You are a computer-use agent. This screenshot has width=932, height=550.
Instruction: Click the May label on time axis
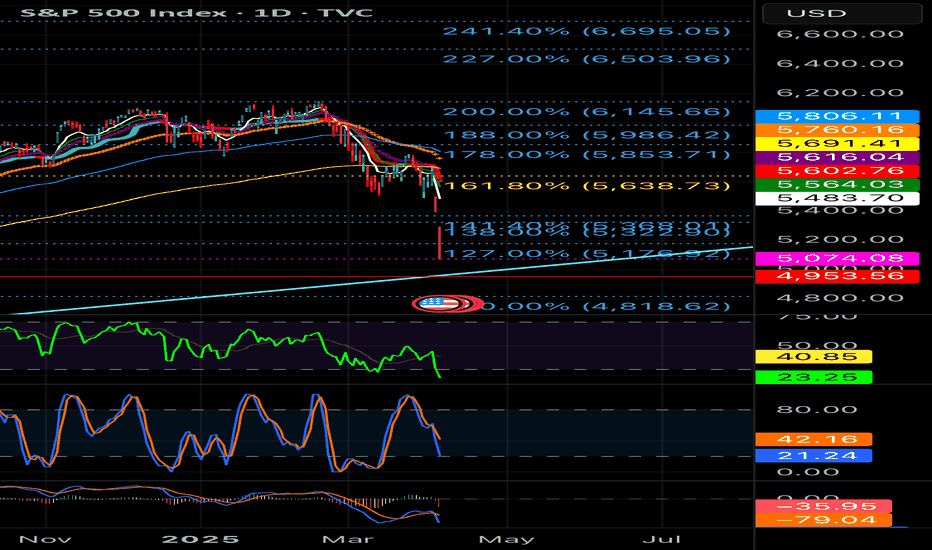point(506,539)
